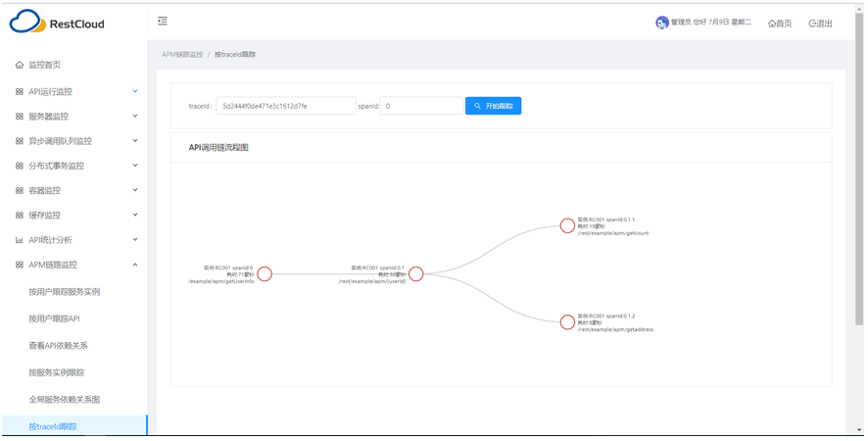Image resolution: width=868 pixels, height=441 pixels.
Task: Collapse sidebar using hamburger menu icon
Action: [x=163, y=22]
